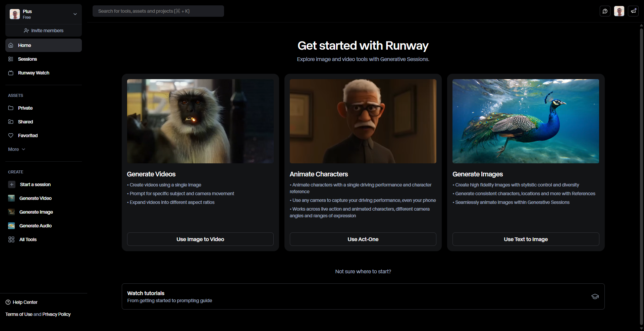This screenshot has width=644, height=331.
Task: Click the plus icon beside Start a session
Action: pos(12,184)
